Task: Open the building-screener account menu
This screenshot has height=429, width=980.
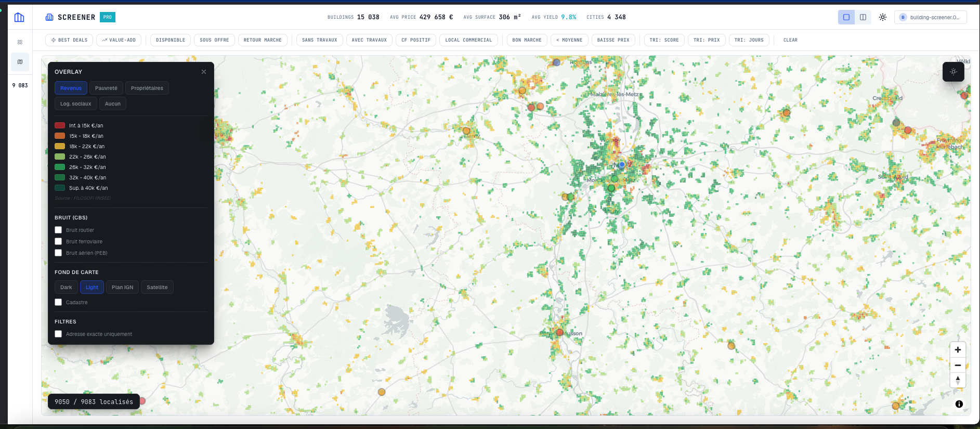Action: tap(931, 17)
